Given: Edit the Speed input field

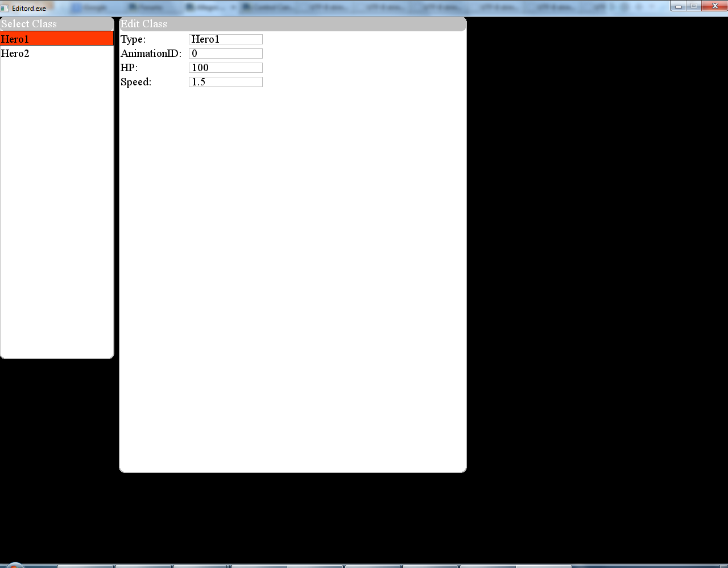Looking at the screenshot, I should [226, 82].
